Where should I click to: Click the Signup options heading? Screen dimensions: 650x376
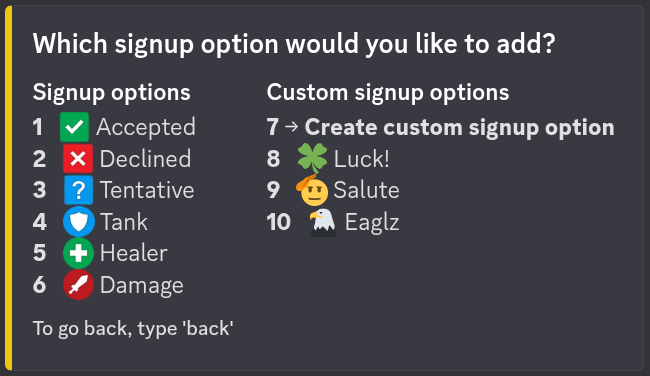(x=112, y=92)
